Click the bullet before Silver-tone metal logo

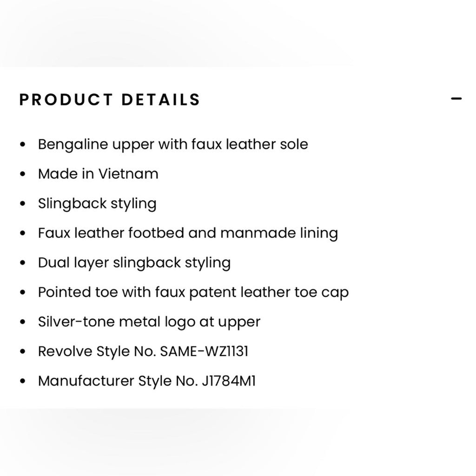[22, 322]
